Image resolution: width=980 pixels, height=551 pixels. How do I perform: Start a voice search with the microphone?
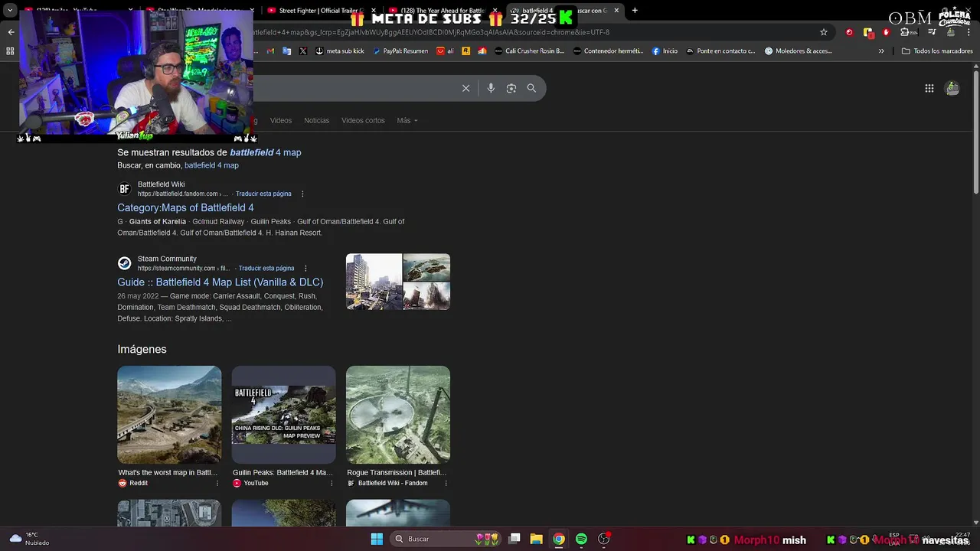(491, 88)
